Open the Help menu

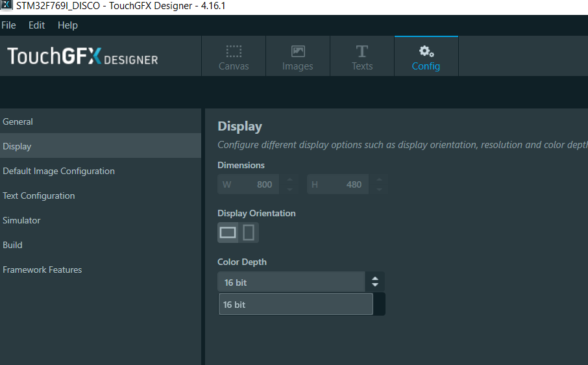[68, 25]
